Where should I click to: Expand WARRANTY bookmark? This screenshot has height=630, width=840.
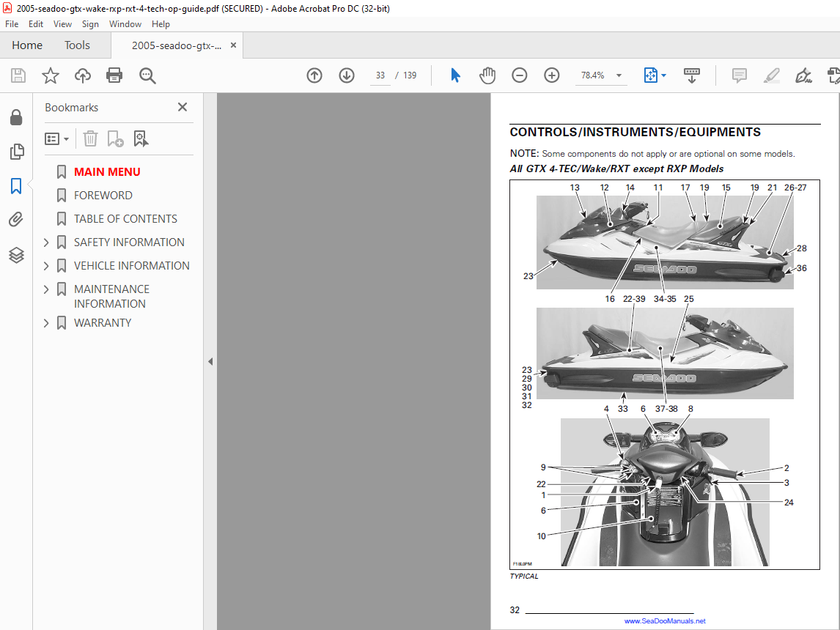(46, 323)
